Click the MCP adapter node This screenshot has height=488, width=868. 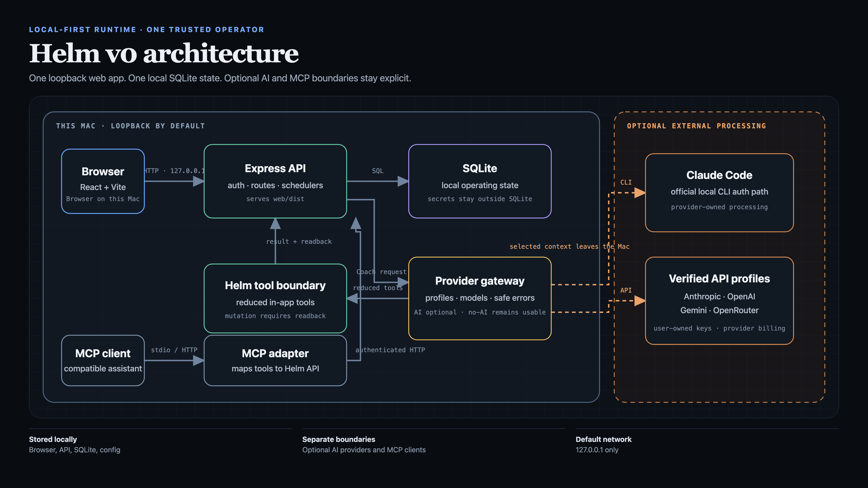point(275,360)
